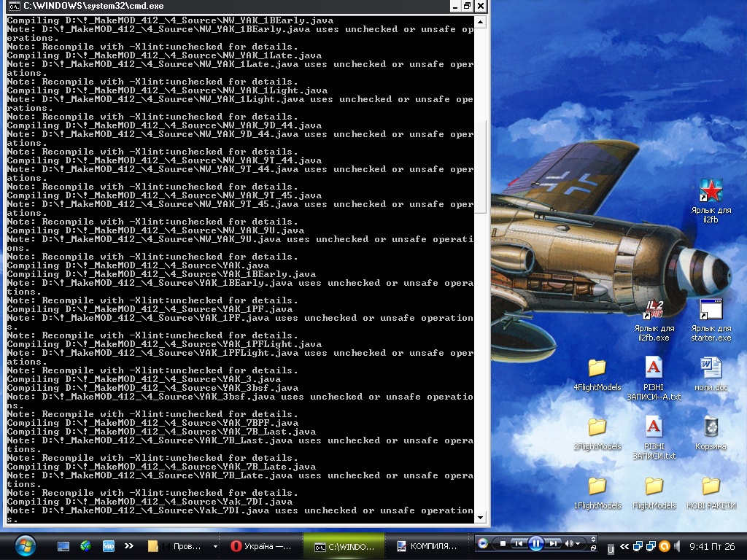Pause playback with the blue pause button
Viewport: 747px width, 560px height.
(x=535, y=543)
